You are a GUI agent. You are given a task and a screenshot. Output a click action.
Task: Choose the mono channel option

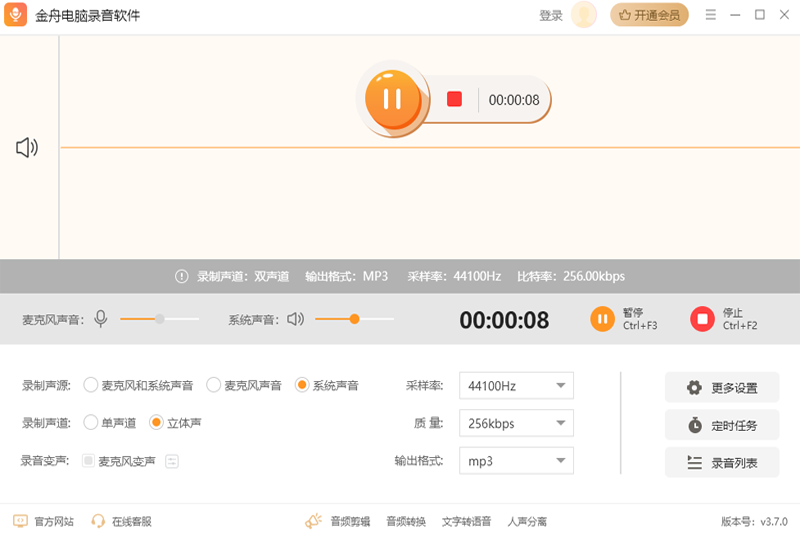[91, 423]
